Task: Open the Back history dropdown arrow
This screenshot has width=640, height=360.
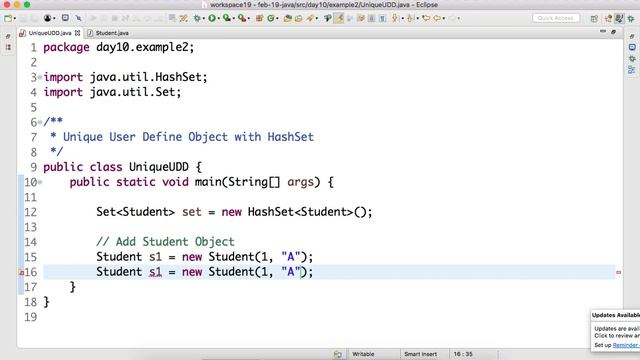Action: [444, 18]
